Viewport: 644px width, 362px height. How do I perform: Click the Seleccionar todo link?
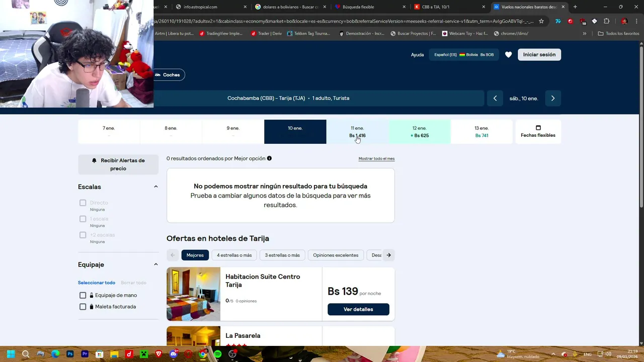(97, 283)
